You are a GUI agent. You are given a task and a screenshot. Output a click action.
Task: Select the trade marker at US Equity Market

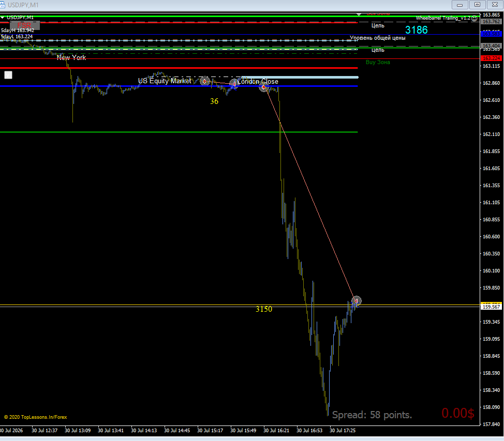(205, 81)
